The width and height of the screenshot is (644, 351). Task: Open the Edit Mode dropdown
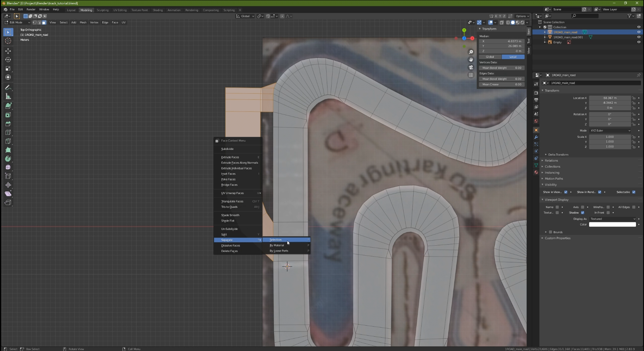pyautogui.click(x=17, y=22)
